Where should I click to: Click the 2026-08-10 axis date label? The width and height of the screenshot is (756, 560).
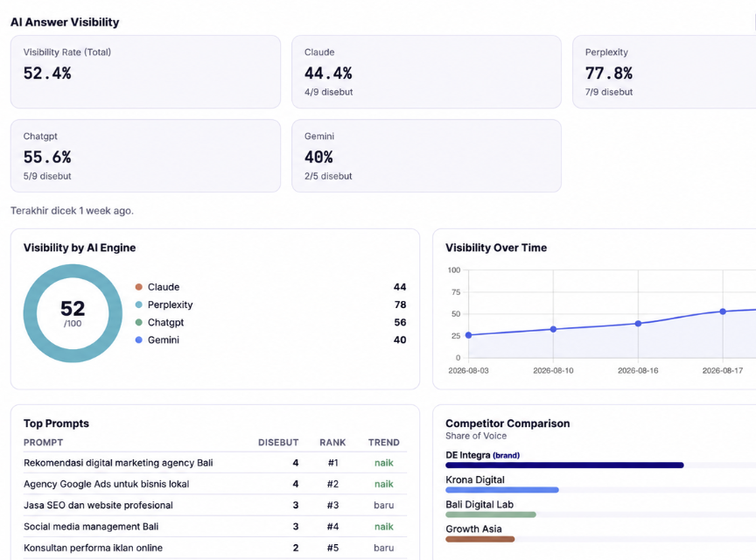click(554, 370)
